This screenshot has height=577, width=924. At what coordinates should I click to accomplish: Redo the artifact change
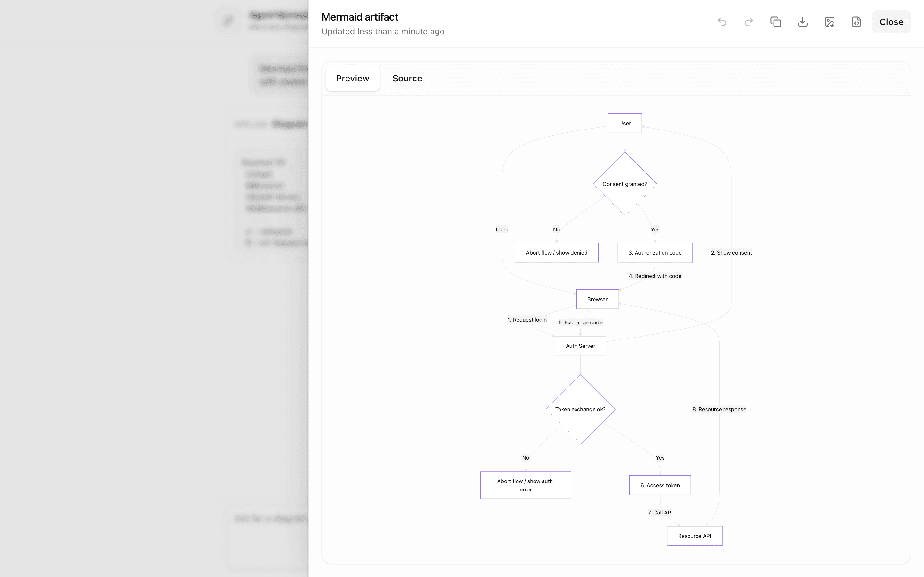point(749,22)
